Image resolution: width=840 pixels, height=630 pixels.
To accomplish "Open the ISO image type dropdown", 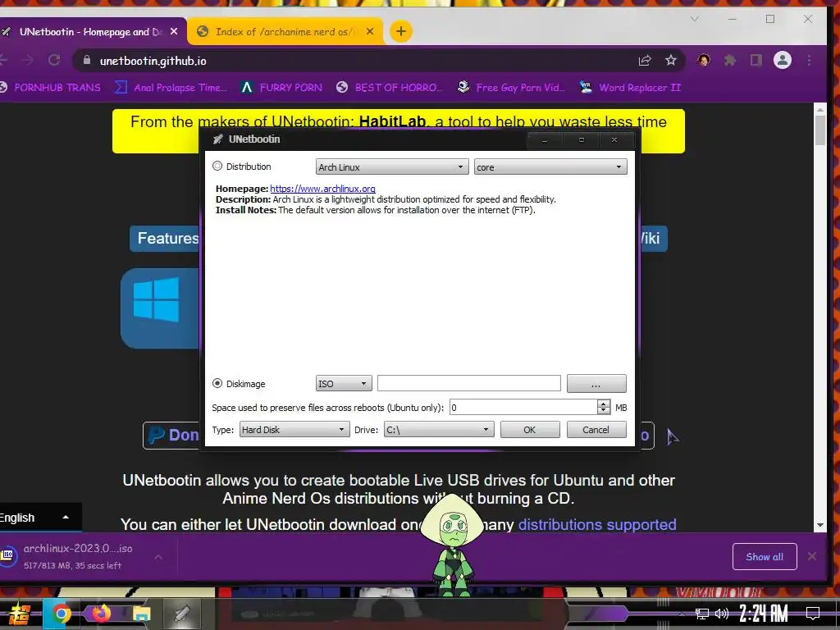I will pos(344,384).
